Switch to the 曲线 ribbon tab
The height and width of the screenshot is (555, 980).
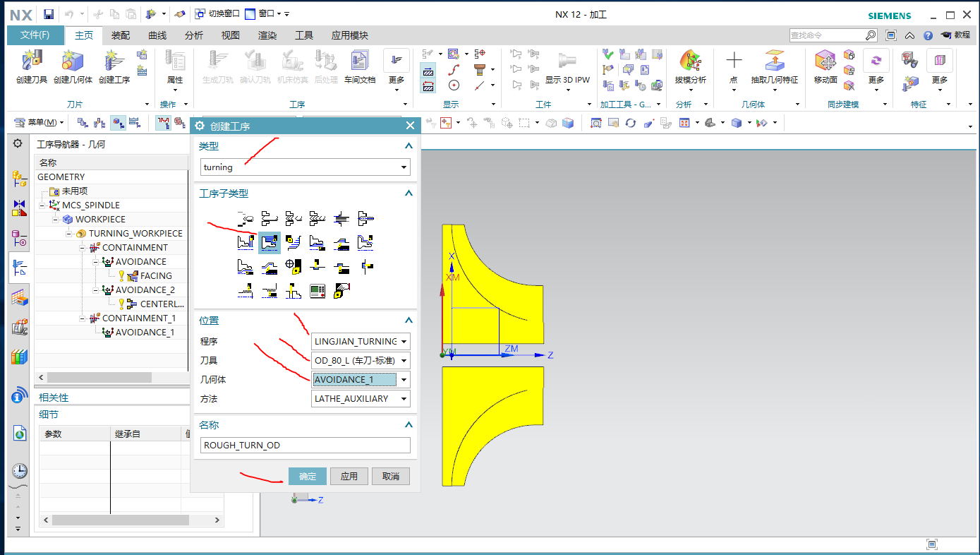[157, 35]
